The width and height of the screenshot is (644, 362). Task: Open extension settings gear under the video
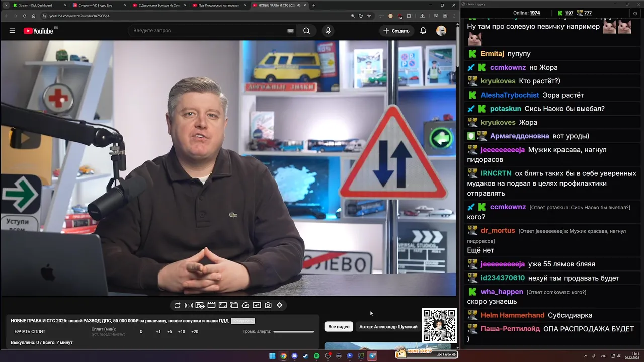click(x=280, y=305)
